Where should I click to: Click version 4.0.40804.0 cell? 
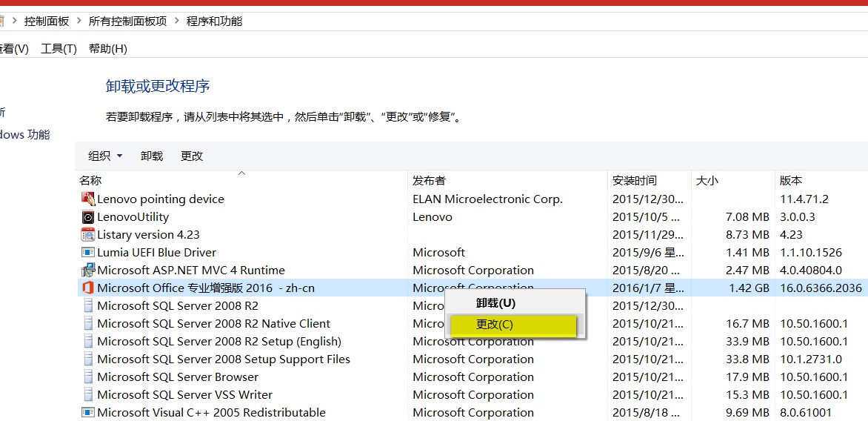click(x=811, y=270)
